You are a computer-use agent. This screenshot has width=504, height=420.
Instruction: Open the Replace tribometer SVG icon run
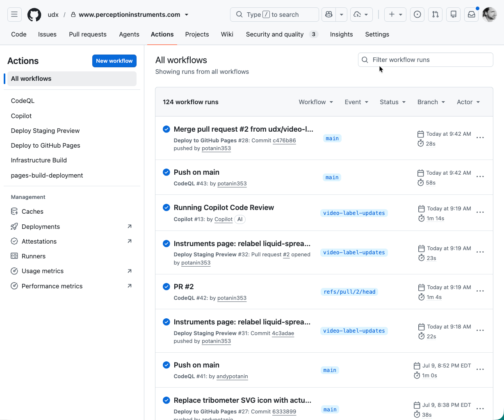[243, 400]
